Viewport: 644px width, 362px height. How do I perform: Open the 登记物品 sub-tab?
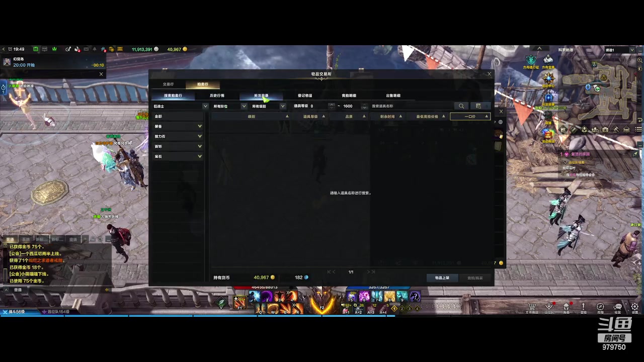pyautogui.click(x=305, y=96)
